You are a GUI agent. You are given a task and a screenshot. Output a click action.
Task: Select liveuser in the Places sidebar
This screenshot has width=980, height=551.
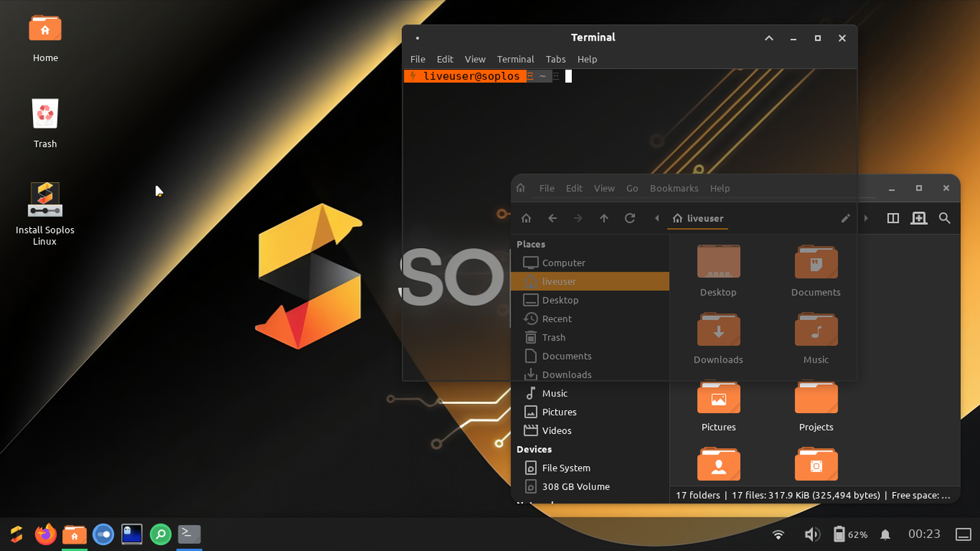(x=590, y=282)
